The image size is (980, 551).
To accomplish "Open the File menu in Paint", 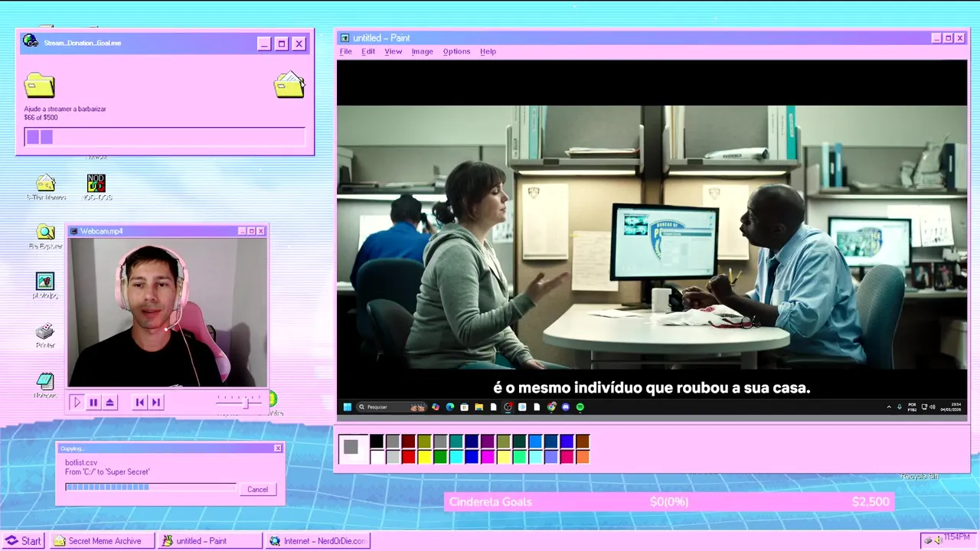I will coord(346,51).
